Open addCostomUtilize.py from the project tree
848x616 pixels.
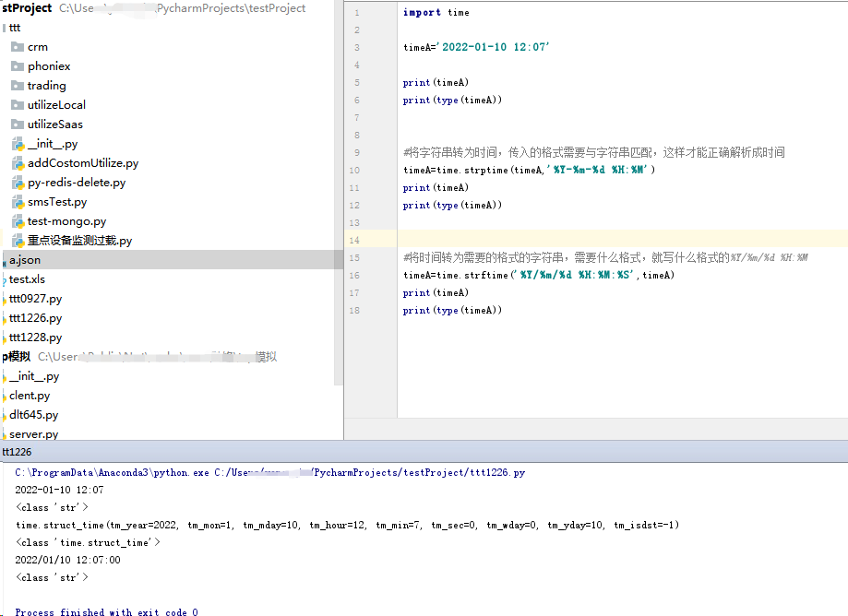[x=83, y=163]
